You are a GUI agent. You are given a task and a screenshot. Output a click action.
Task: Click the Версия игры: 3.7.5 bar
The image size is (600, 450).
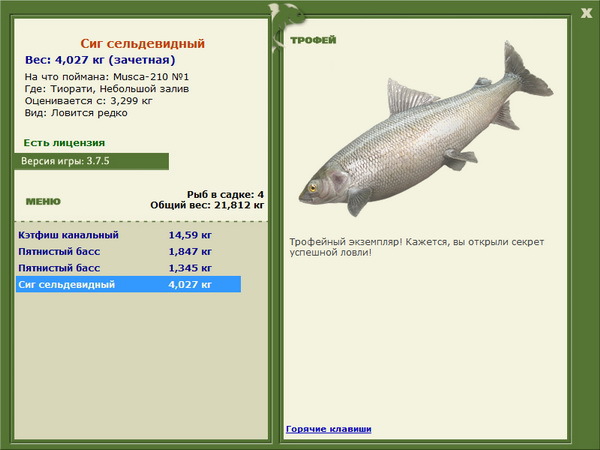pyautogui.click(x=91, y=161)
